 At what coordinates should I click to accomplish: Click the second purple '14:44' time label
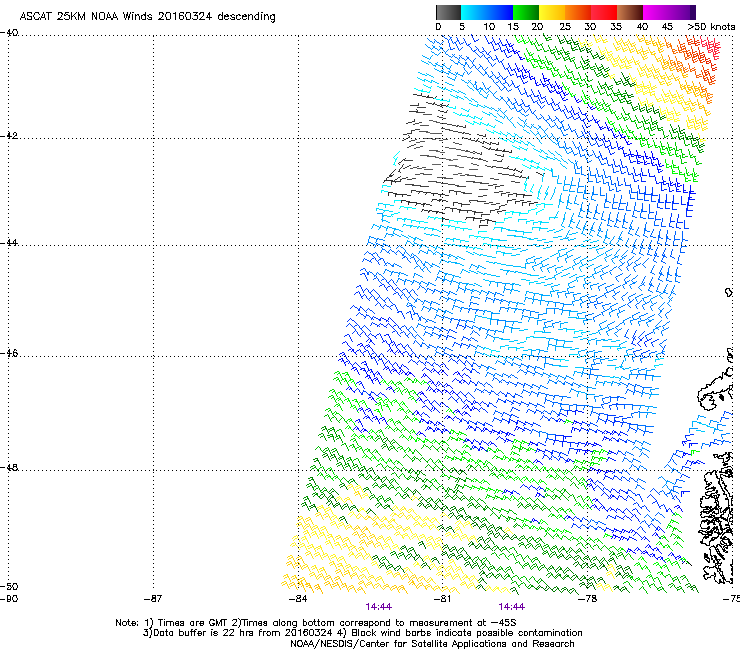[x=512, y=607]
